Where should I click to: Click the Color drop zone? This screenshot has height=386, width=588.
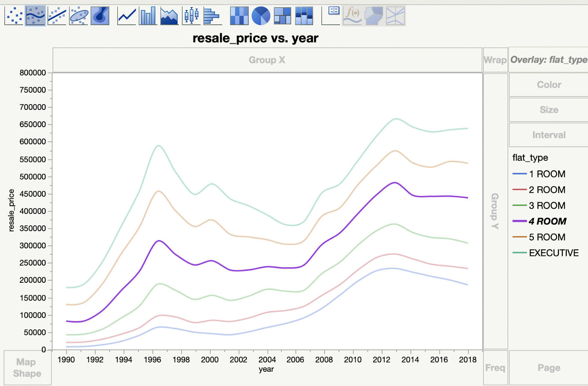coord(549,85)
